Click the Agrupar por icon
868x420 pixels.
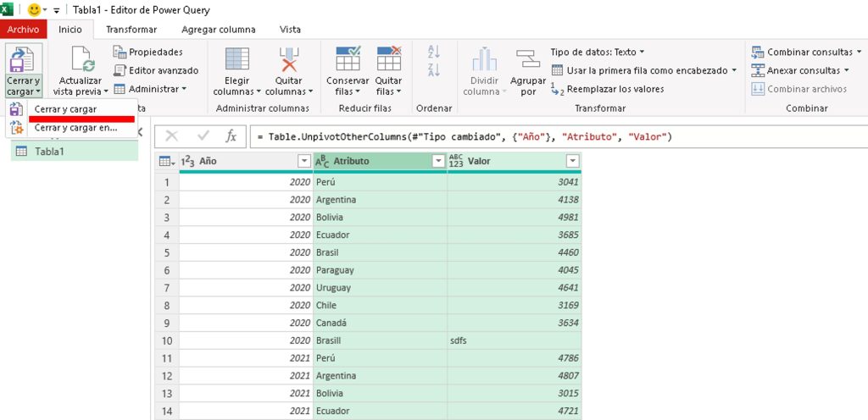click(x=527, y=58)
